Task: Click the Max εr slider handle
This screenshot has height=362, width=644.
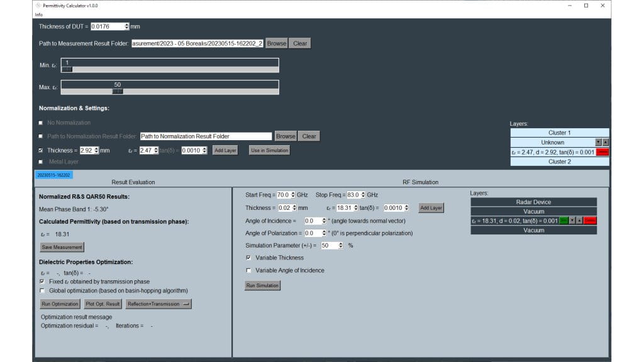Action: click(117, 91)
